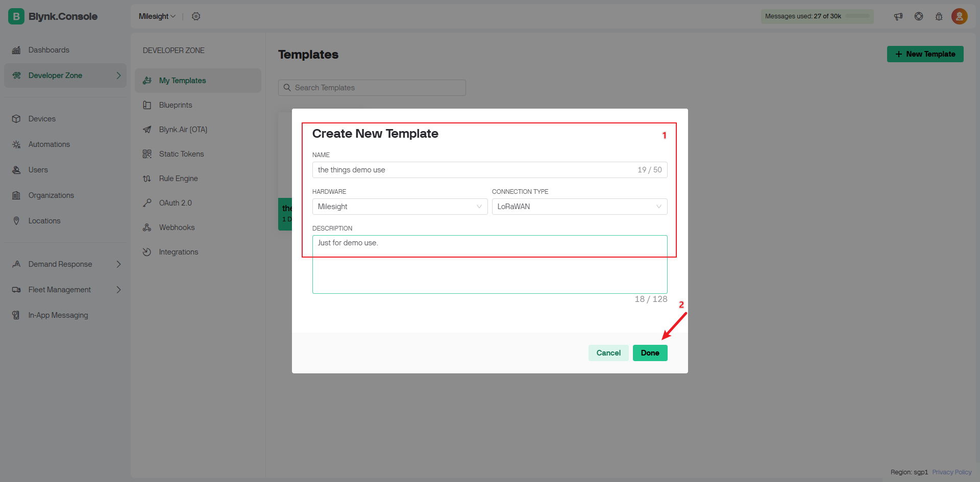Click the My Templates icon

(x=147, y=81)
